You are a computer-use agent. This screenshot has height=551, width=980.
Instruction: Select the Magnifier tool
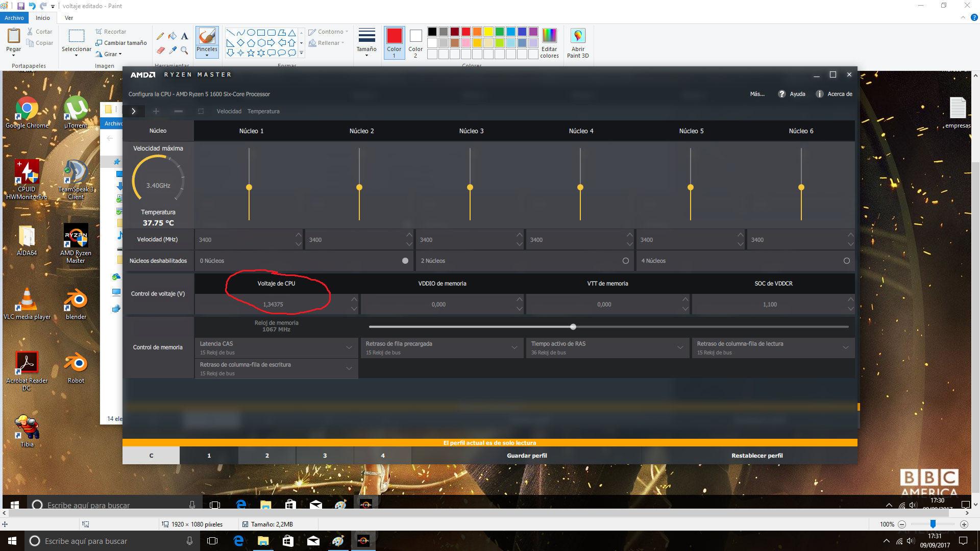(x=184, y=50)
